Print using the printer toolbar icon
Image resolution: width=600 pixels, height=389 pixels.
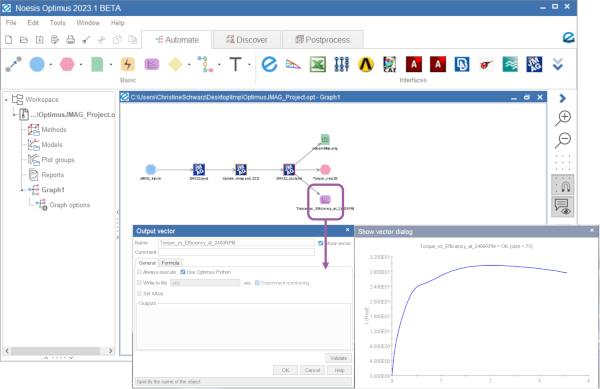point(70,40)
